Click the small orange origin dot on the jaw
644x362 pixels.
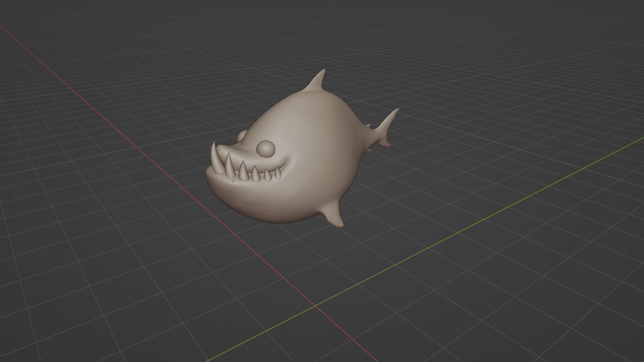click(x=233, y=181)
